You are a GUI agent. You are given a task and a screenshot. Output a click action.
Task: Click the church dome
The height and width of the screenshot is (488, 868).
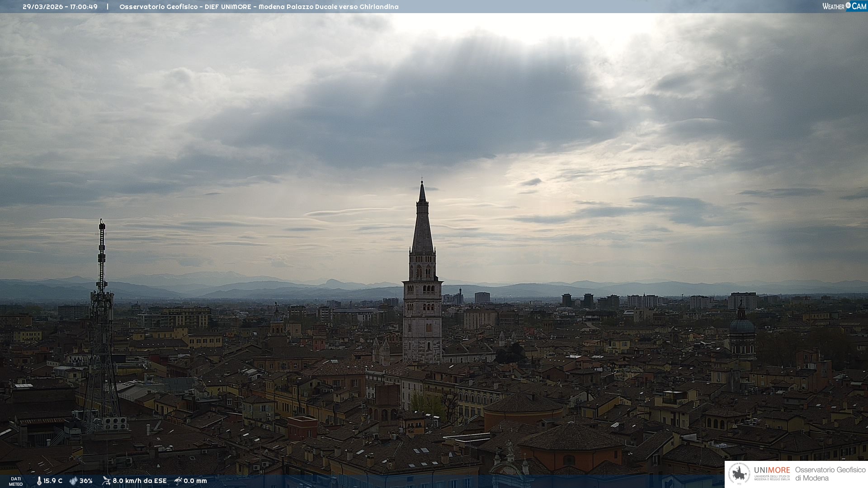pos(741,326)
